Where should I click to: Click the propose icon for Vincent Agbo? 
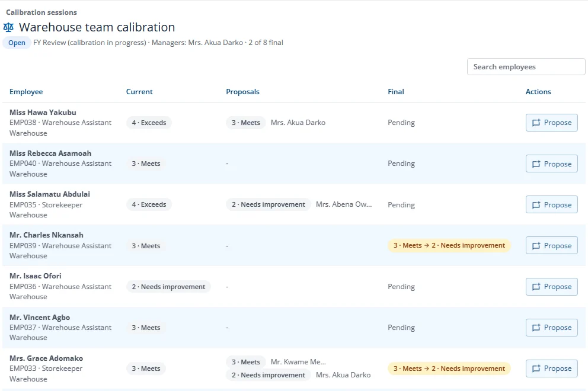pyautogui.click(x=536, y=328)
